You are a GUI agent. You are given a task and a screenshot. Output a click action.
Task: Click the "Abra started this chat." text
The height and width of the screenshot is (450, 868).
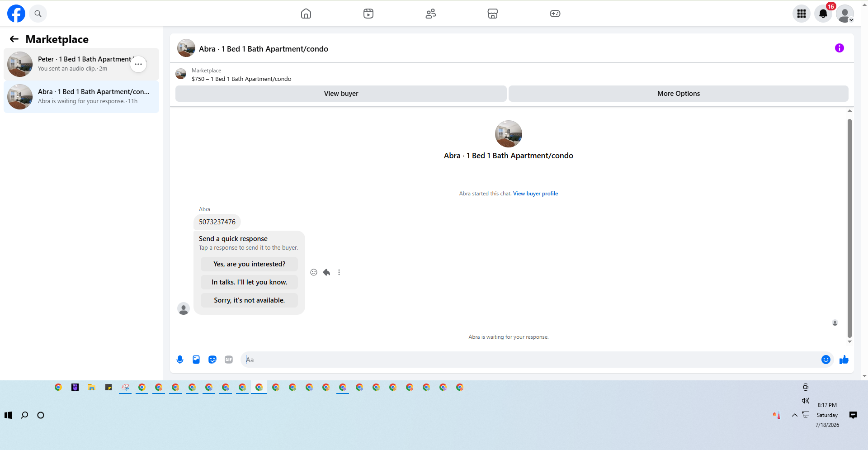click(485, 194)
